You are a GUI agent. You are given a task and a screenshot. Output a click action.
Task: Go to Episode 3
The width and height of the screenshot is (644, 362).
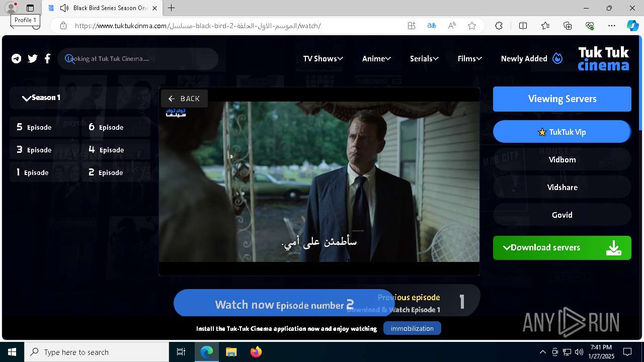[44, 150]
